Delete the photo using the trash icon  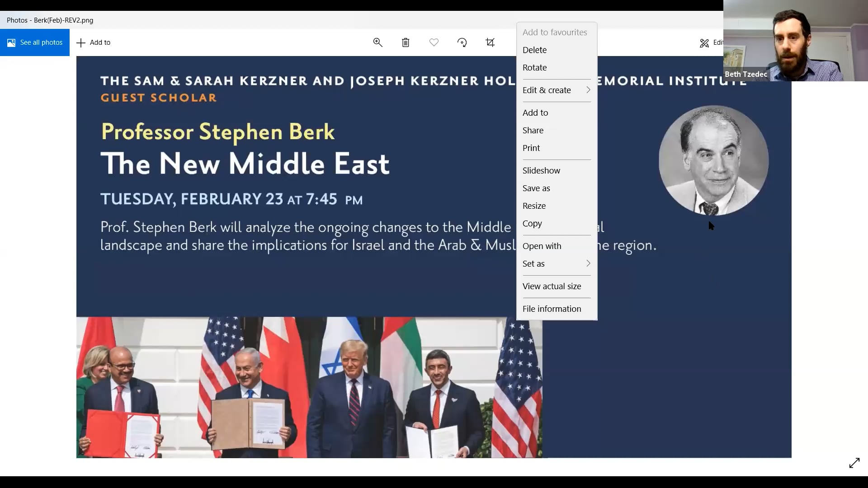[406, 42]
